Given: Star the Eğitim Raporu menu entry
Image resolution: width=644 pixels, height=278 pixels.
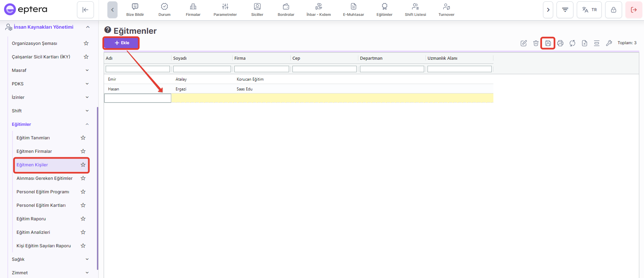Looking at the screenshot, I should 83,219.
